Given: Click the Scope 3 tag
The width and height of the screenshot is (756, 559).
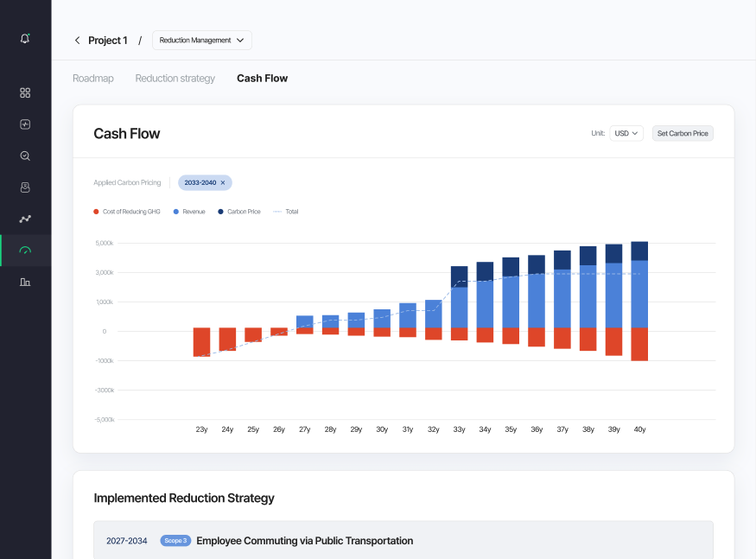Looking at the screenshot, I should [x=175, y=541].
